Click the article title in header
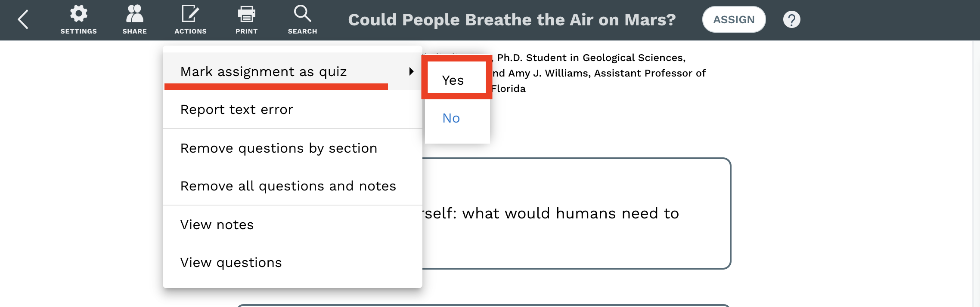 click(512, 20)
